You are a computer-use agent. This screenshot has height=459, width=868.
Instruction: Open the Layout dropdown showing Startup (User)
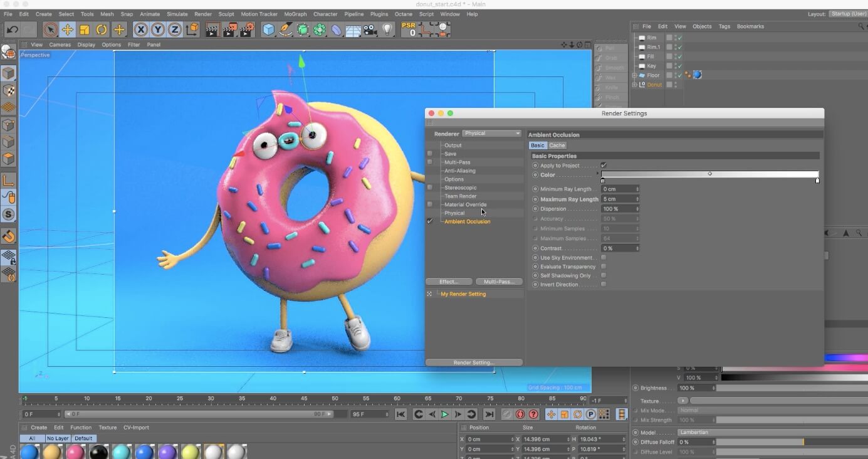(x=847, y=14)
